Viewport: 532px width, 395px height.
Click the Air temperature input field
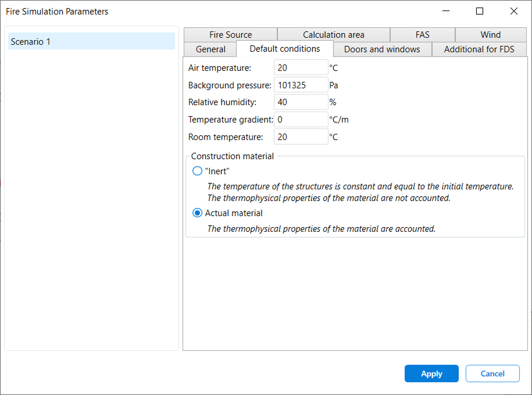point(301,67)
